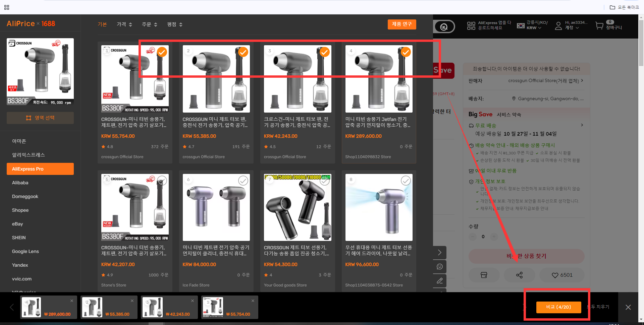
Task: Select AliExpress Pro source
Action: point(40,169)
